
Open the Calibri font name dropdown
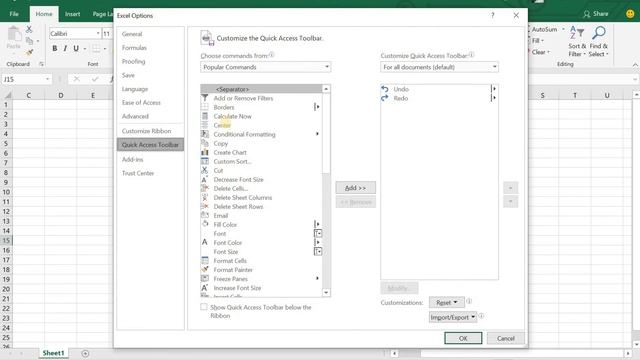coord(98,33)
